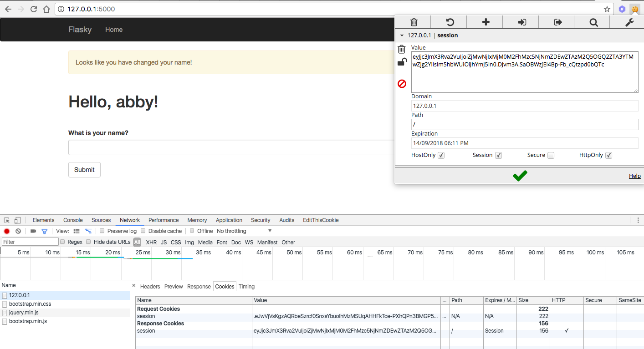The height and width of the screenshot is (349, 644).
Task: Open the No throttling dropdown
Action: [244, 231]
